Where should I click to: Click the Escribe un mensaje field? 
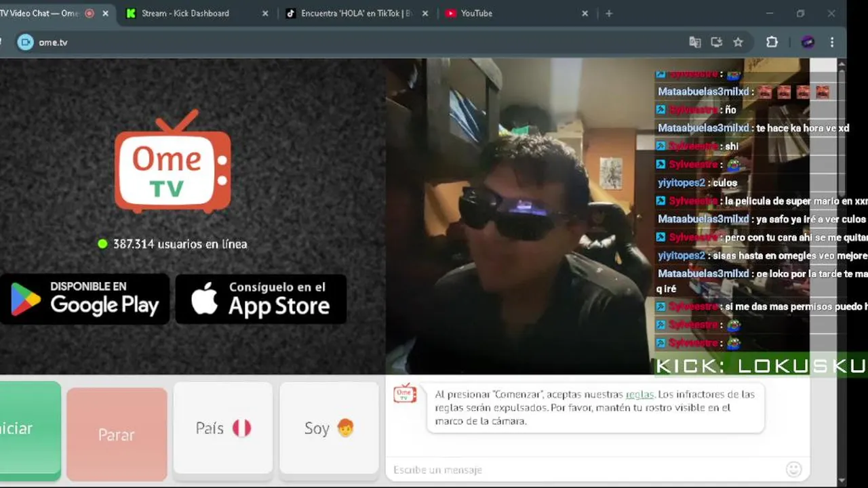point(587,470)
